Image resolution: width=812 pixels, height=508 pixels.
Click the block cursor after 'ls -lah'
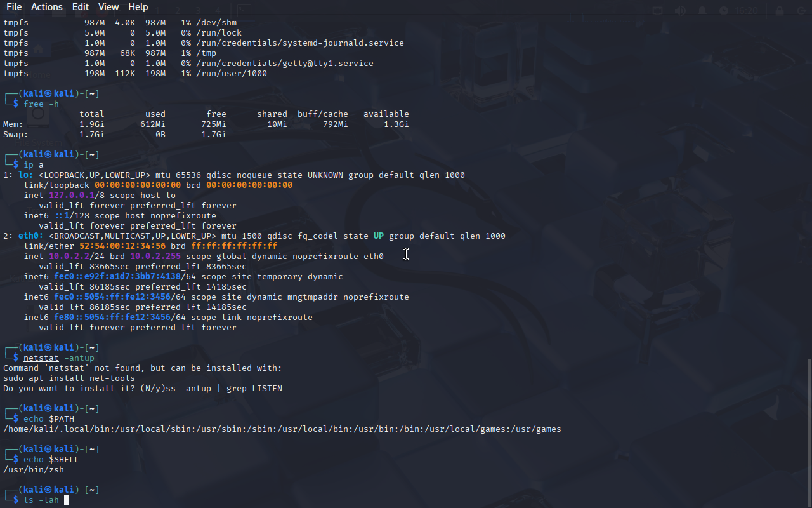[x=67, y=500]
